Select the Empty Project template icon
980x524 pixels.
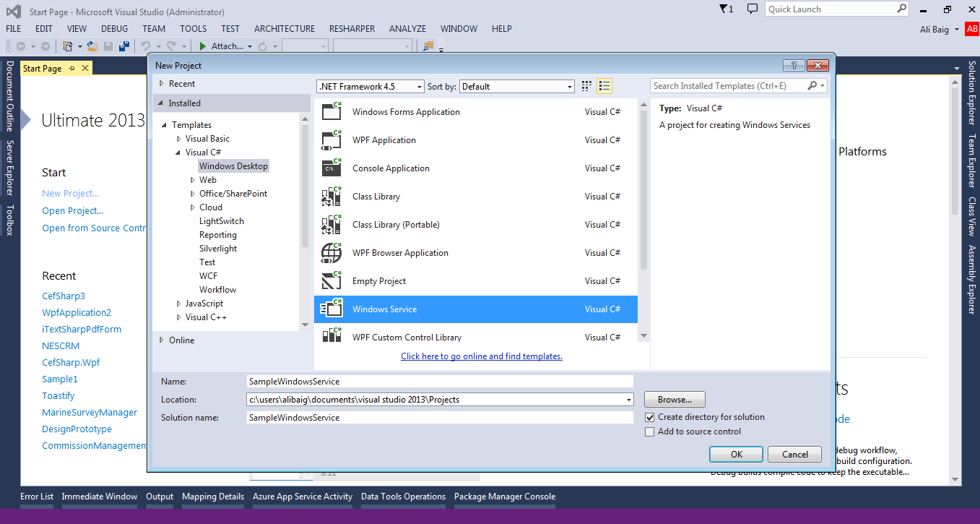[x=331, y=280]
